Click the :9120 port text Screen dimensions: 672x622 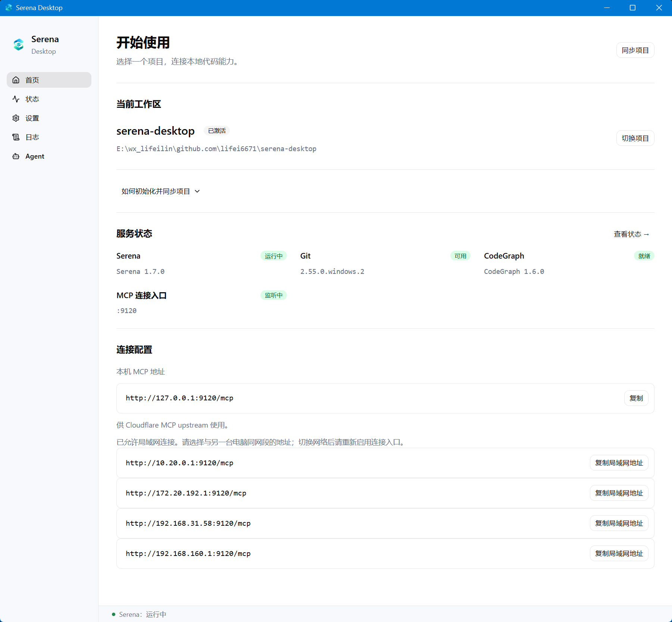(126, 310)
